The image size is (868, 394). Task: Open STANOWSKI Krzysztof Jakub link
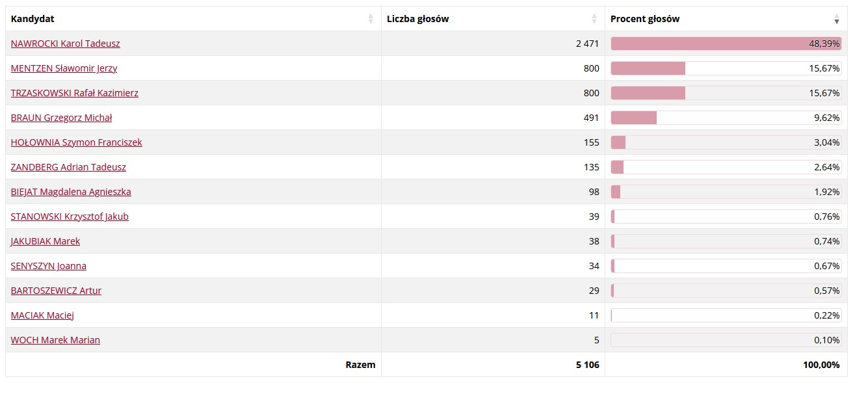70,217
